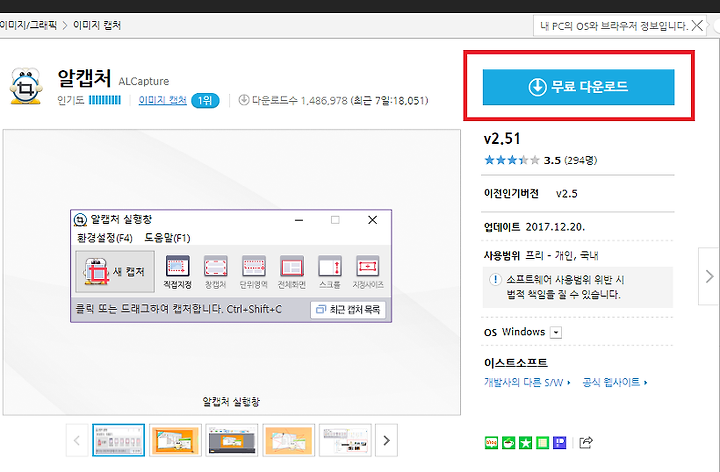Open the underlined 이미지 캡처 category link
720x472 pixels.
[x=163, y=100]
